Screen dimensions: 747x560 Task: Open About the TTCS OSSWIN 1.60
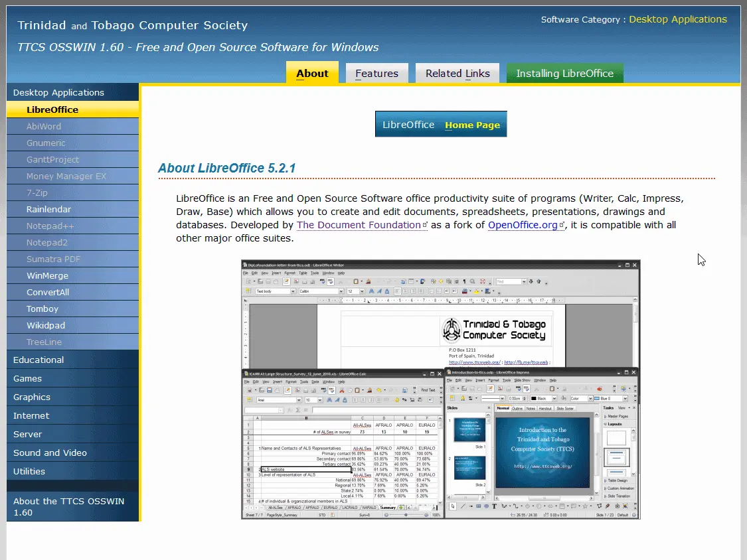(x=68, y=506)
